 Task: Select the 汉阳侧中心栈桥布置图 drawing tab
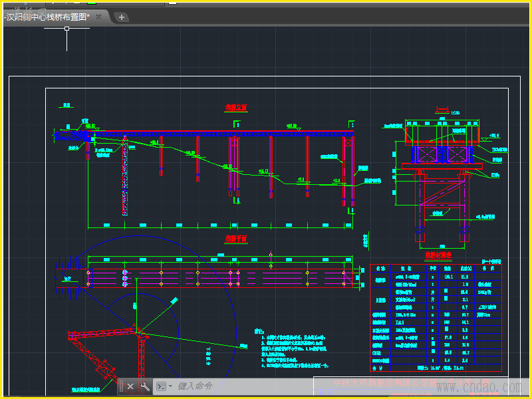(x=55, y=17)
